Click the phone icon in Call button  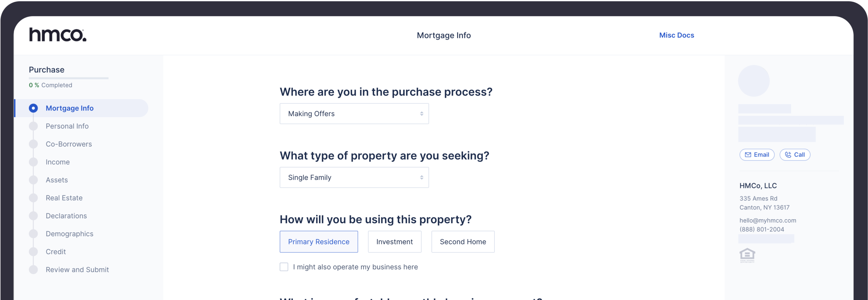(788, 155)
